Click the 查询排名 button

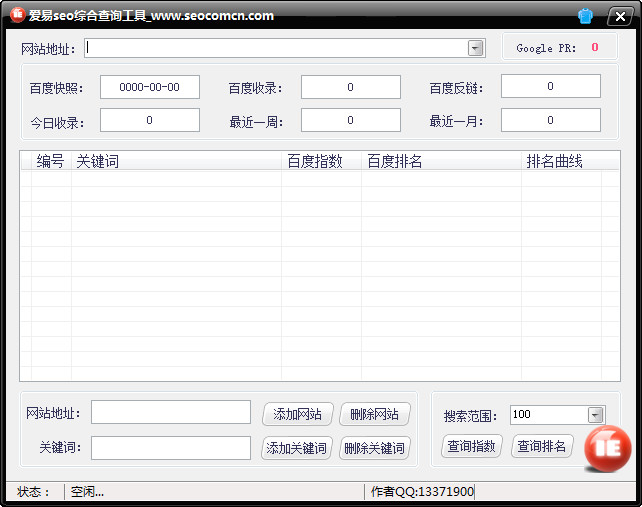click(542, 446)
